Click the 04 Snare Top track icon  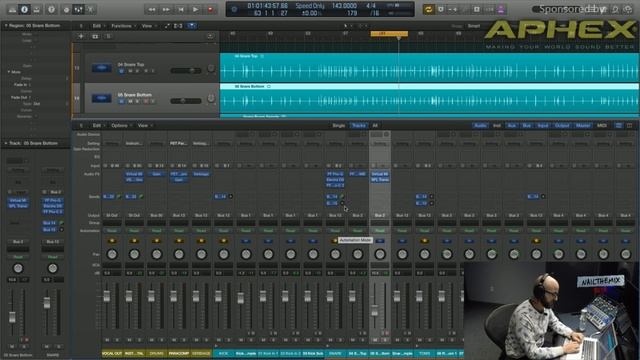click(x=102, y=68)
